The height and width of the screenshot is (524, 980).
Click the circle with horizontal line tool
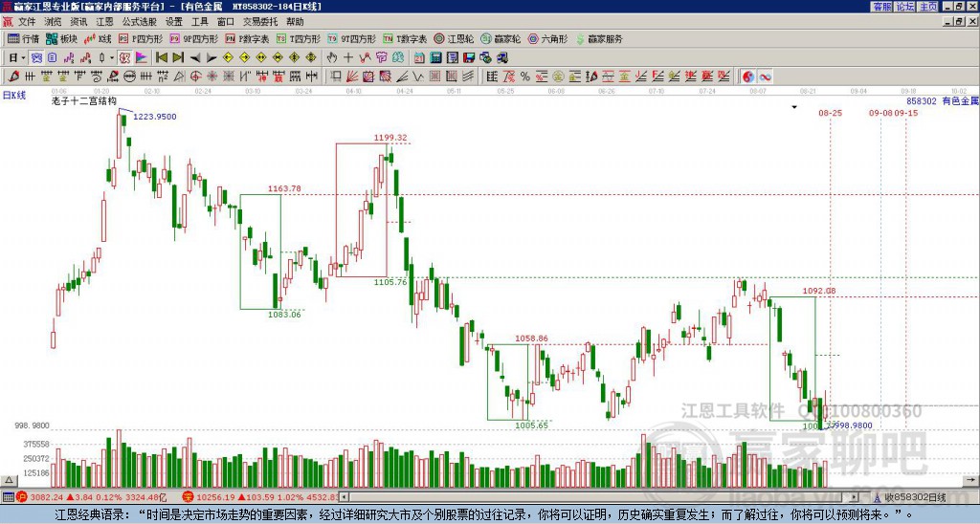129,76
